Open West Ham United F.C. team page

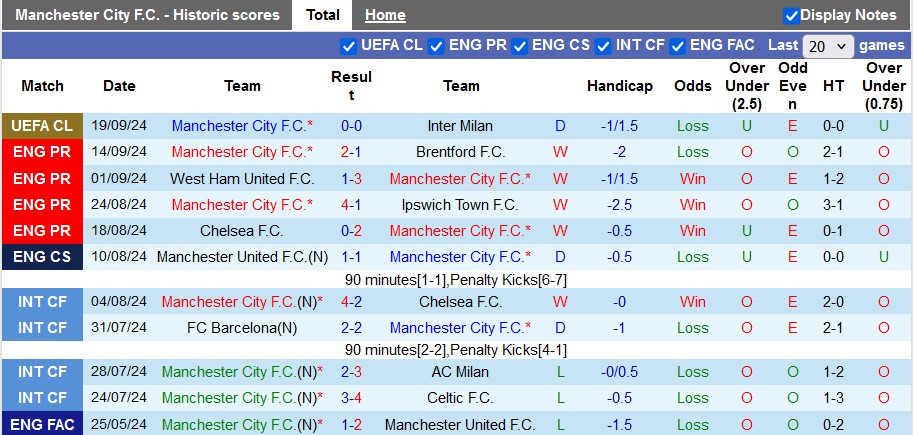(242, 179)
